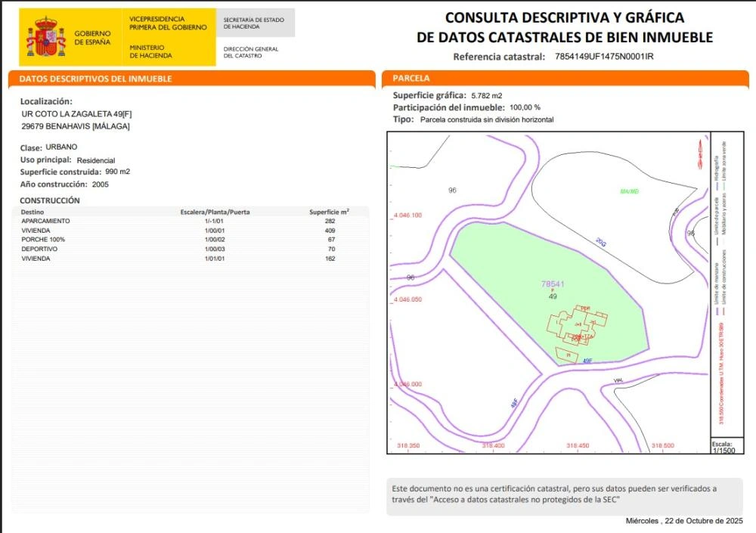
Task: Click map coordinate '318.350'
Action: tap(408, 445)
